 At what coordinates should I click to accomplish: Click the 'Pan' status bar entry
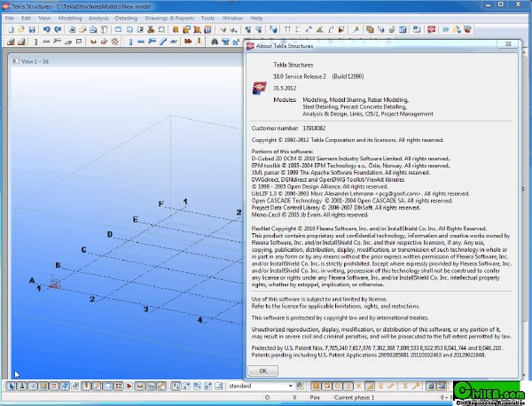(315, 397)
